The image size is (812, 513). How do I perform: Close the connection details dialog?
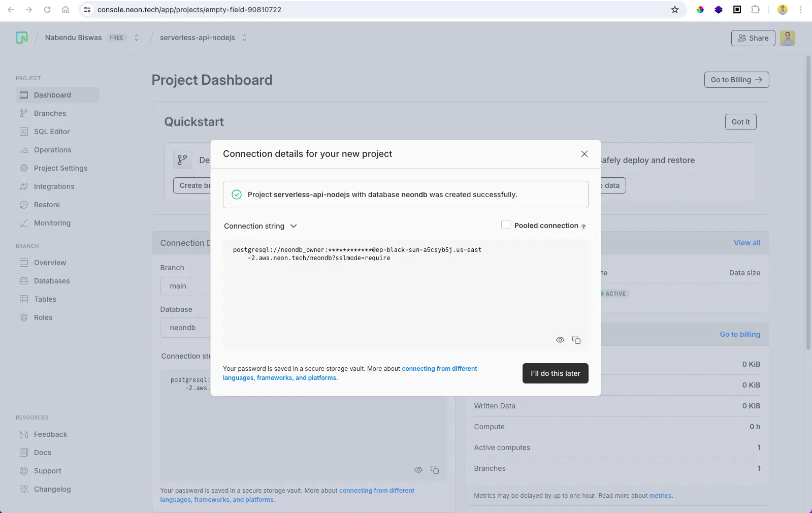click(584, 154)
